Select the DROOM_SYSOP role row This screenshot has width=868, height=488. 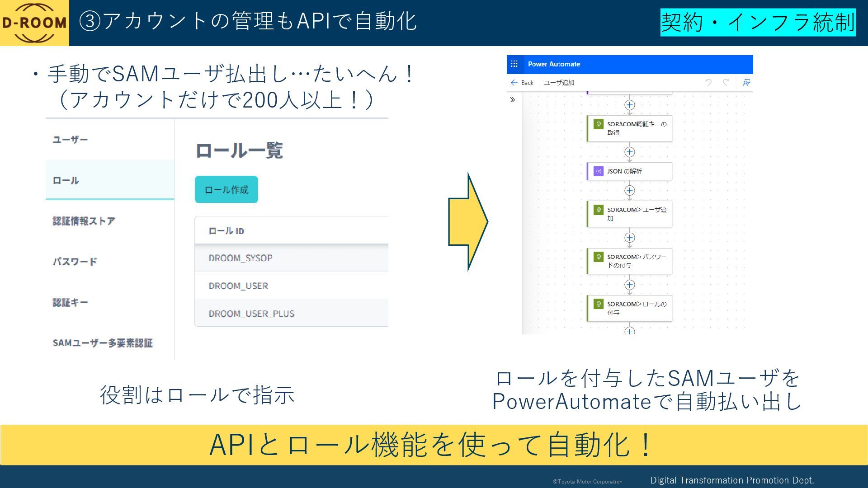(292, 258)
